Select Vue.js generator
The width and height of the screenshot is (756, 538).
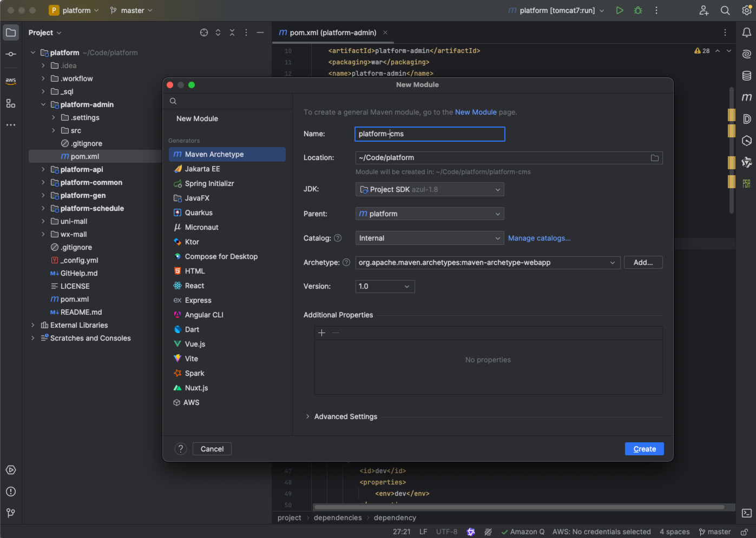tap(227, 344)
